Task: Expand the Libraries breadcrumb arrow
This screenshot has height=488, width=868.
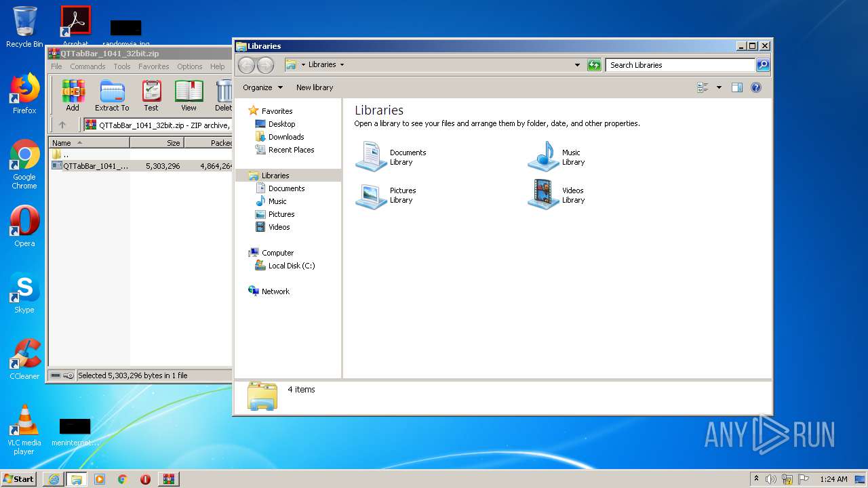Action: point(342,65)
